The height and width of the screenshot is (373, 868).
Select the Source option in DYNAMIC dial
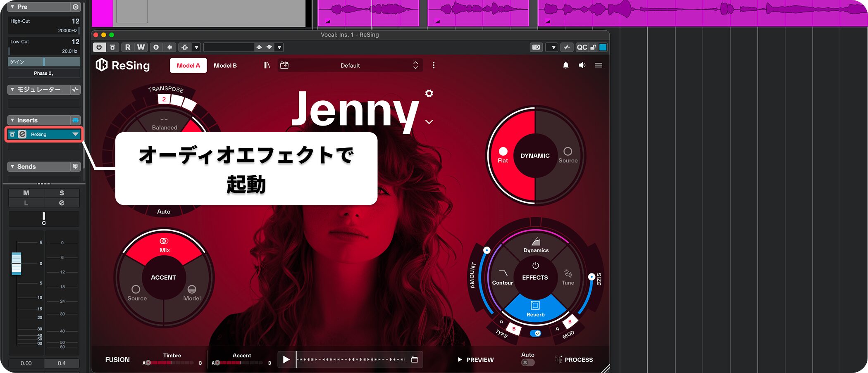coord(568,155)
